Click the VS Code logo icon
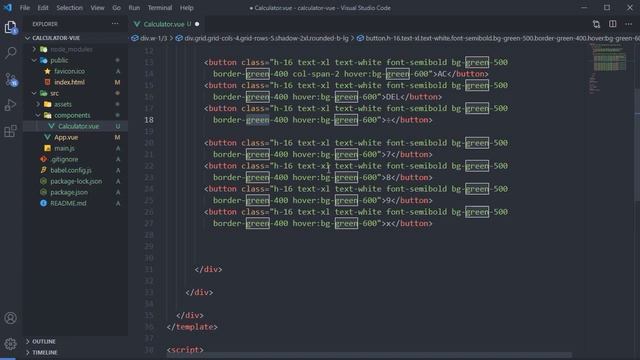Image resolution: width=640 pixels, height=360 pixels. click(8, 7)
